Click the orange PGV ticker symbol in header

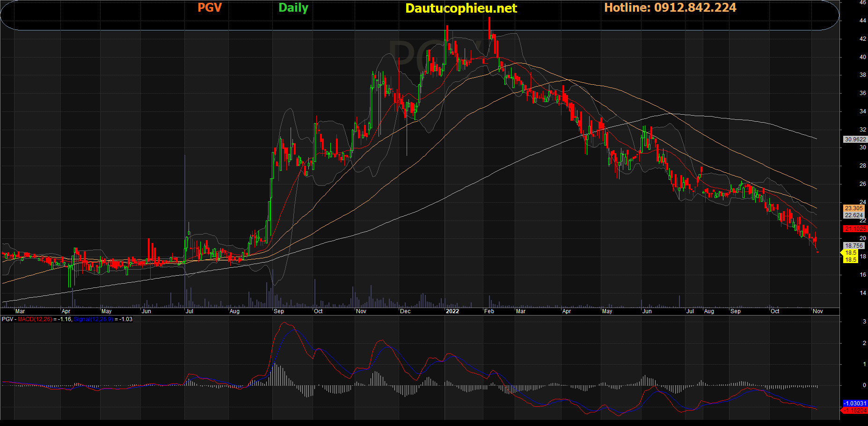coord(209,8)
